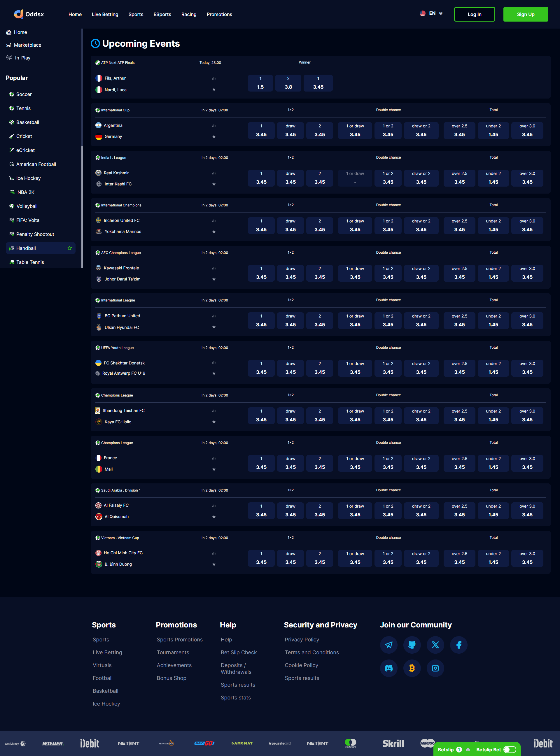Toggle the Handball favorite star
The width and height of the screenshot is (560, 756).
[69, 248]
